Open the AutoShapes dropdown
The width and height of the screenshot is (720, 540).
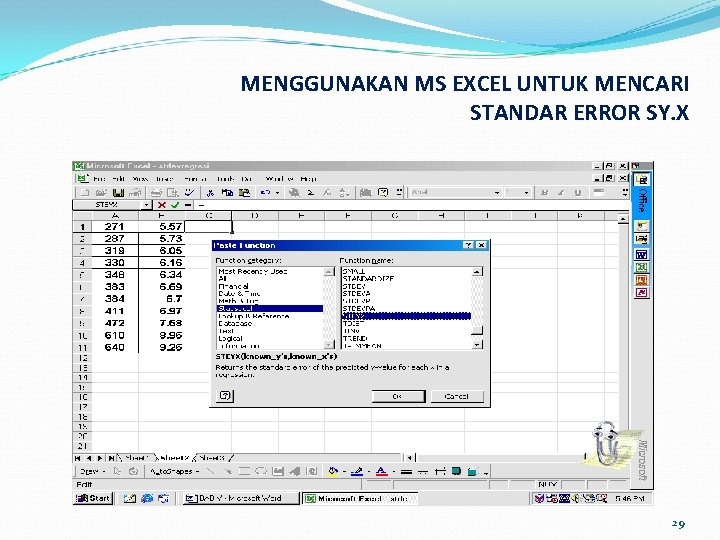click(x=174, y=471)
